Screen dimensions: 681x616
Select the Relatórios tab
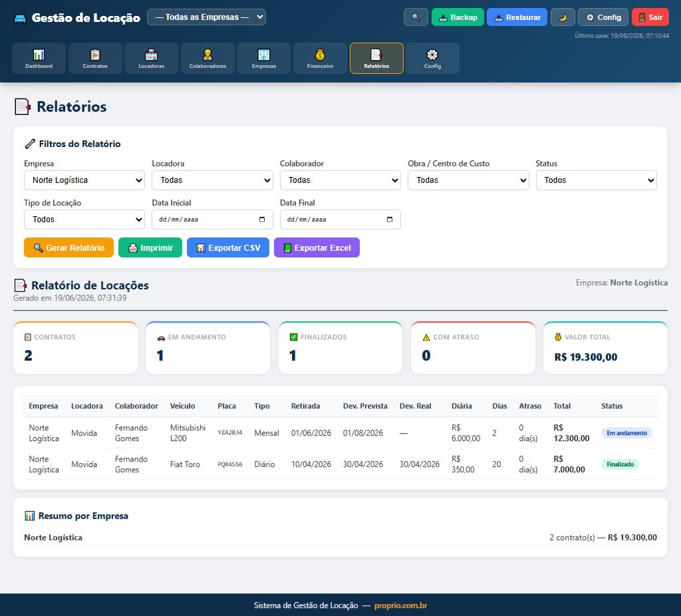[x=376, y=59]
